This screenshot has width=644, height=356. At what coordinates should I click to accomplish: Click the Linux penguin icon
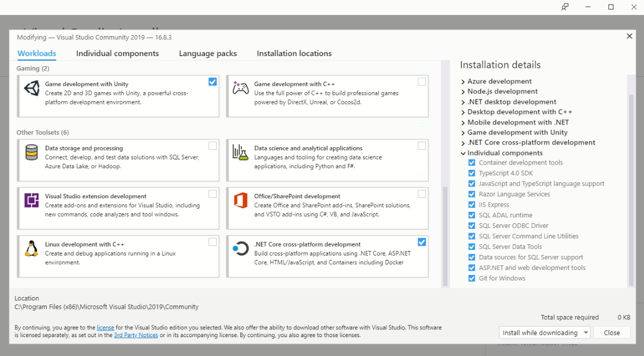pyautogui.click(x=32, y=249)
